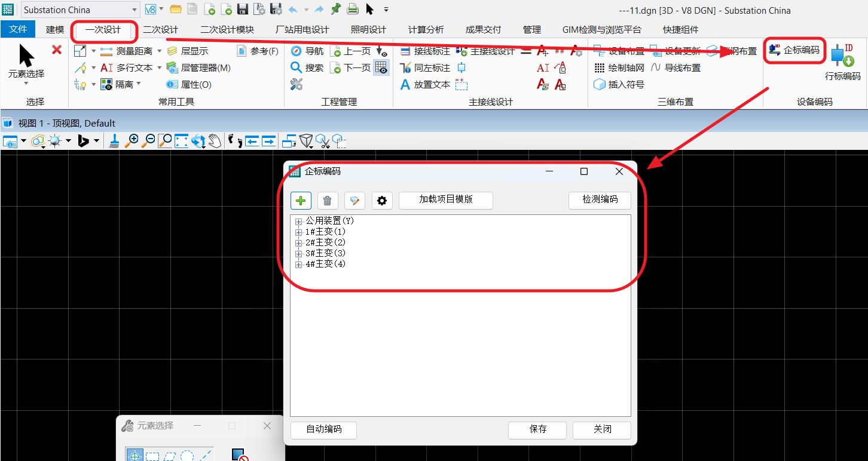
Task: Click the green pushpin icon
Action: 336,9
